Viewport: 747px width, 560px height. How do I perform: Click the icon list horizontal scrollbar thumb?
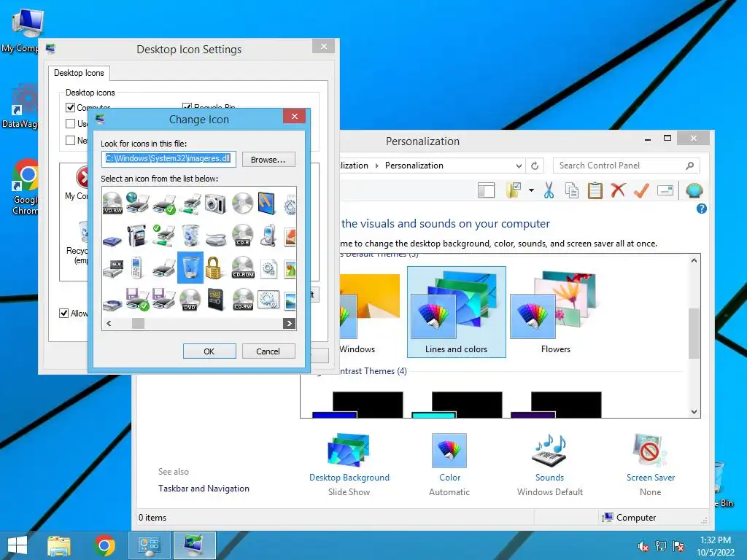coord(138,323)
